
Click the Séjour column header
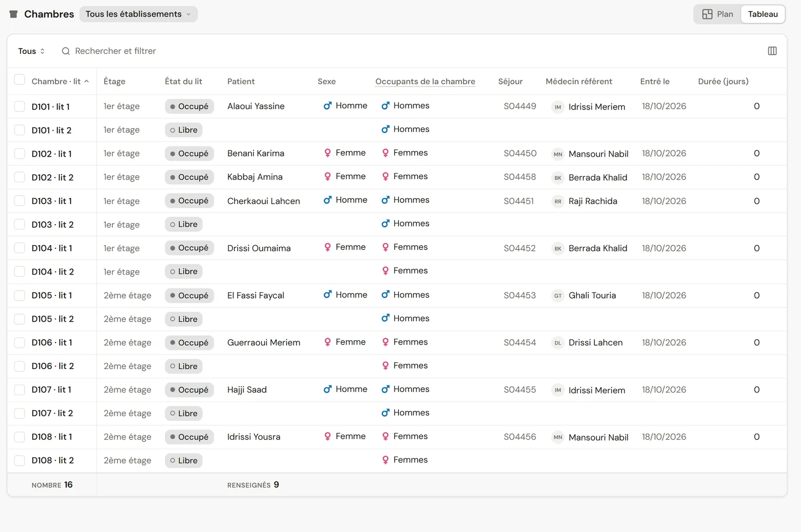[x=511, y=81]
